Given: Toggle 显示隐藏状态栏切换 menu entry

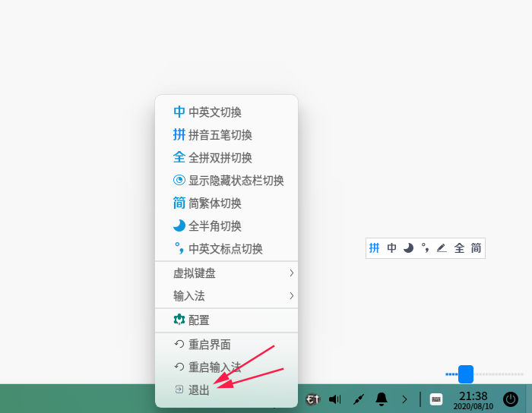Looking at the screenshot, I should tap(226, 180).
